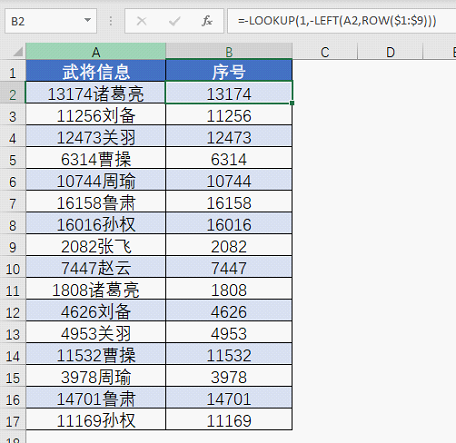Click header cell 序号
456x443 pixels.
tap(229, 71)
